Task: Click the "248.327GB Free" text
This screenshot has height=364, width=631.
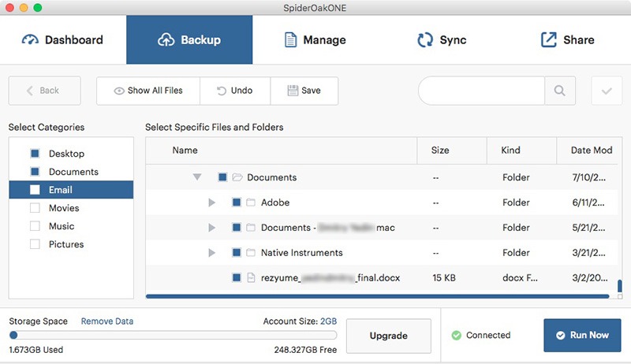Action: click(305, 350)
